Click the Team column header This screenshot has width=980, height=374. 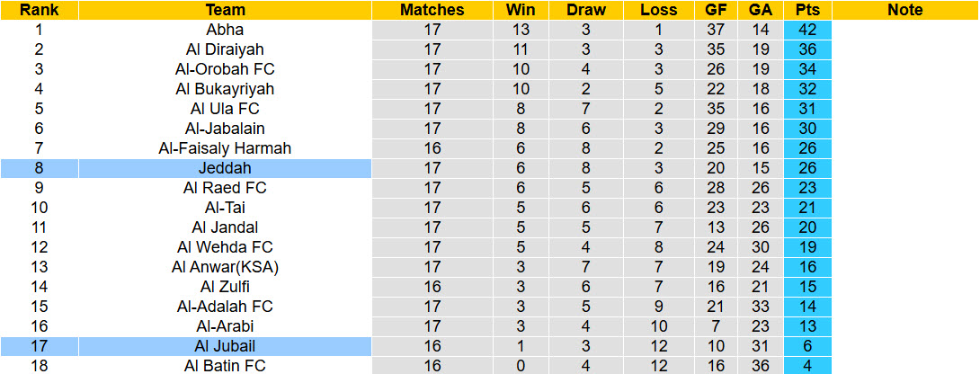pyautogui.click(x=225, y=10)
